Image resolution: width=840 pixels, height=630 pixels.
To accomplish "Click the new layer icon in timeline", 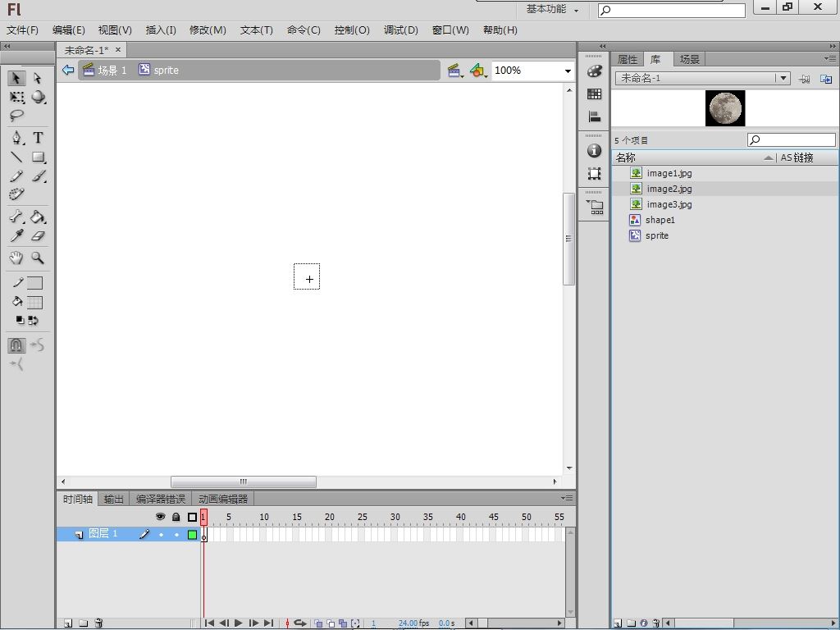I will pos(68,623).
